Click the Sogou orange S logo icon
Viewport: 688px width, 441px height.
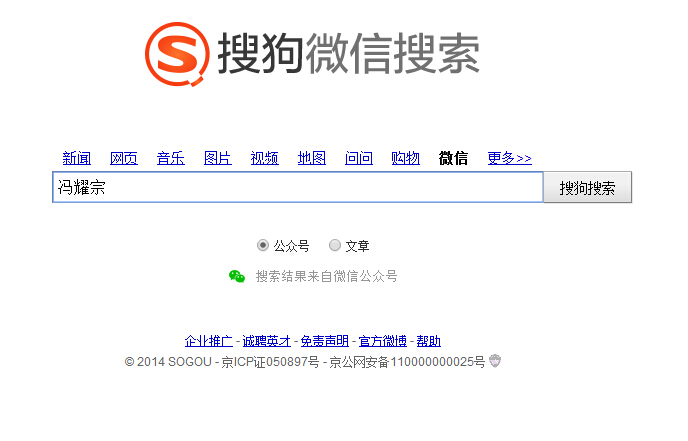177,54
